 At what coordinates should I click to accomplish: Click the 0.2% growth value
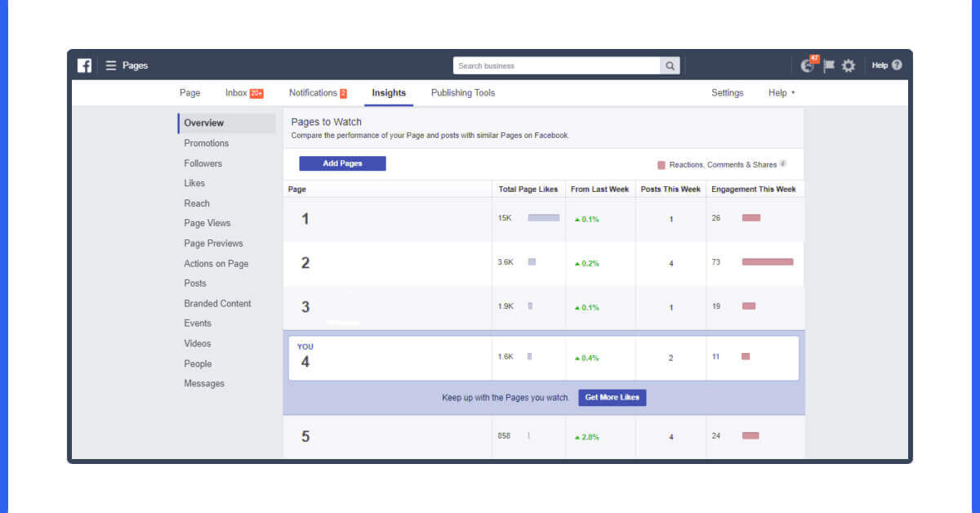pyautogui.click(x=590, y=264)
